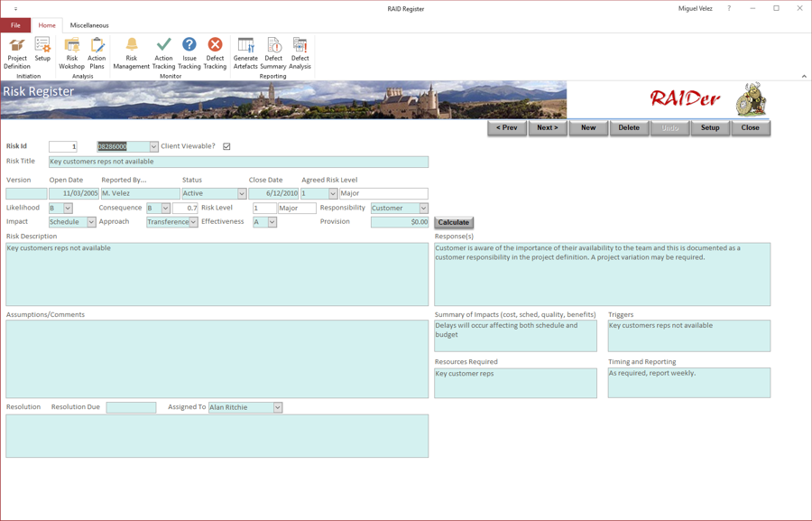Image resolution: width=812 pixels, height=521 pixels.
Task: Open the Setup ribbon icon
Action: point(42,50)
